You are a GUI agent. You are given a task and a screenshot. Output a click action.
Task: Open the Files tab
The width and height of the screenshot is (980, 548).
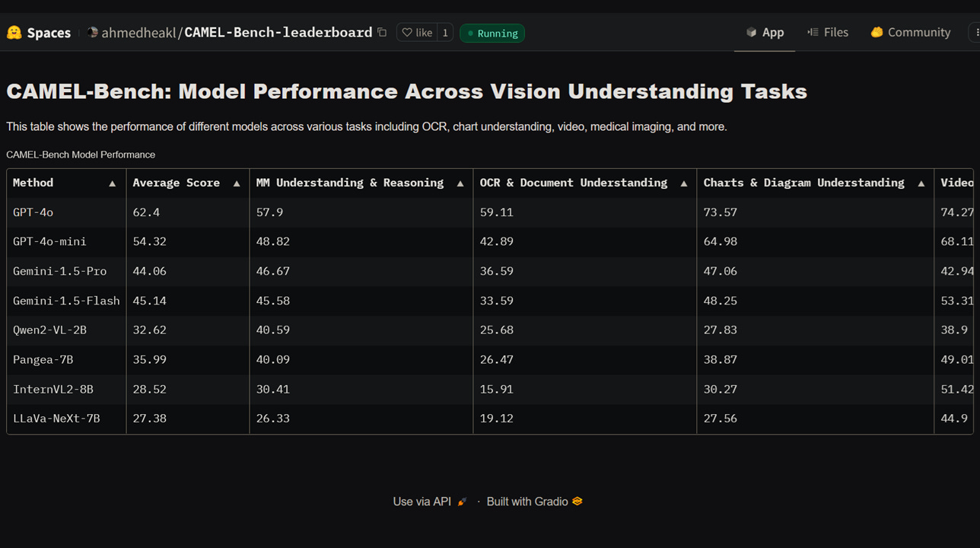(x=828, y=32)
